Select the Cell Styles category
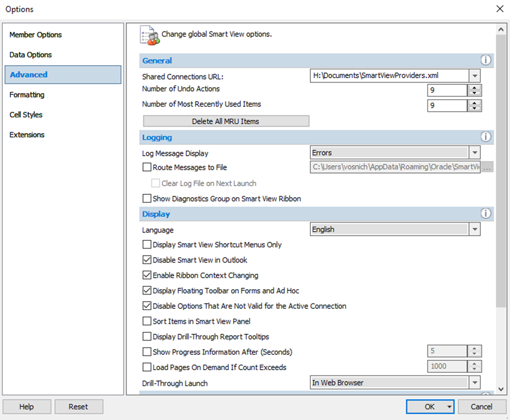Screen dimensions: 510x420 (26, 114)
